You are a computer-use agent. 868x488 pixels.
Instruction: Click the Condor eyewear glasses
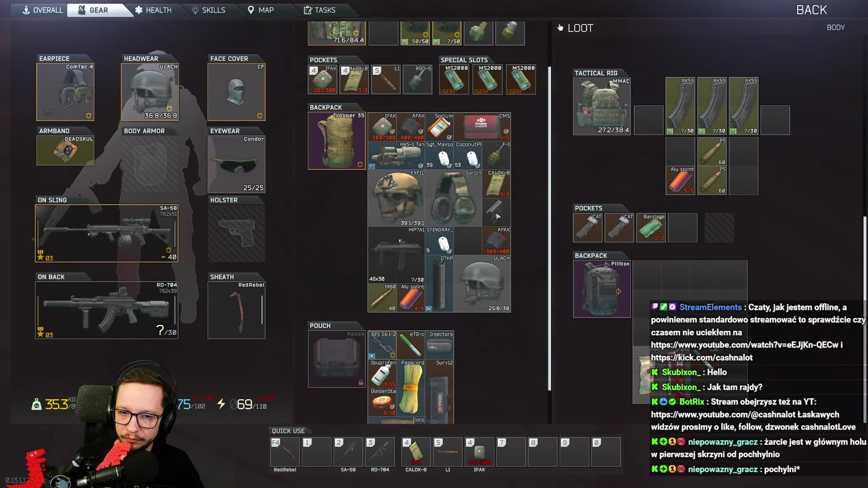click(x=236, y=164)
